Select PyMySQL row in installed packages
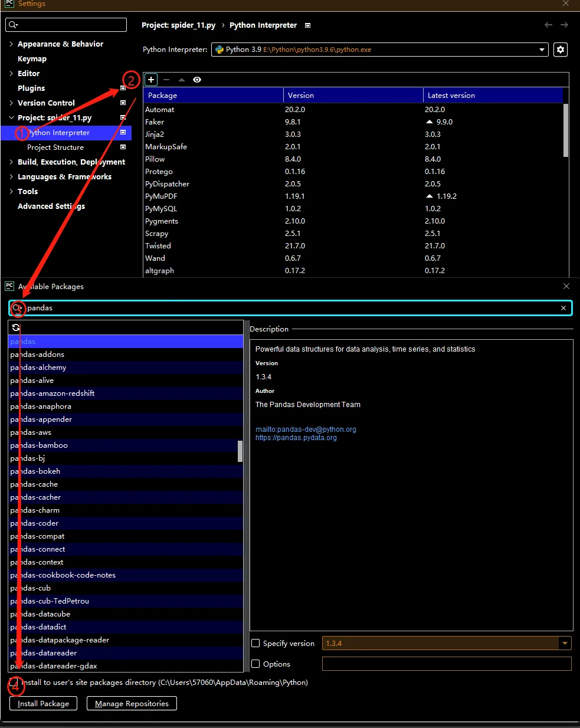580x728 pixels. click(x=353, y=209)
